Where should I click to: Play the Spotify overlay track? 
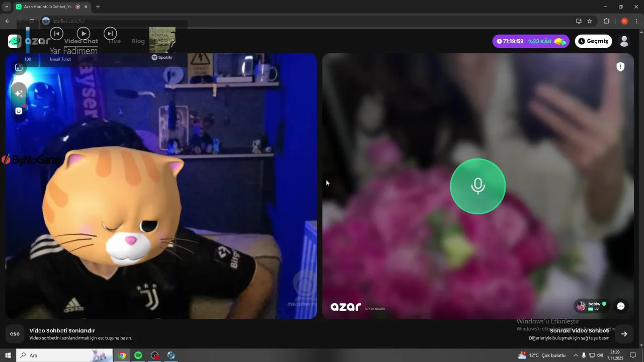pyautogui.click(x=84, y=34)
